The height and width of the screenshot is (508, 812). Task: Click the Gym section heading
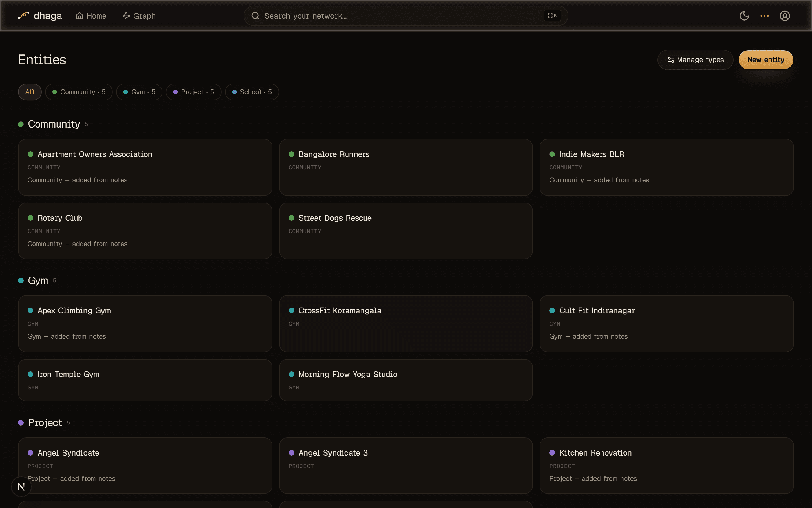point(38,281)
